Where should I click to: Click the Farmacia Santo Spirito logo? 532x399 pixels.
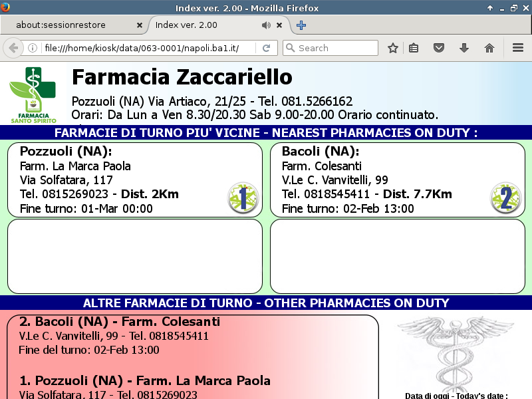pos(33,94)
